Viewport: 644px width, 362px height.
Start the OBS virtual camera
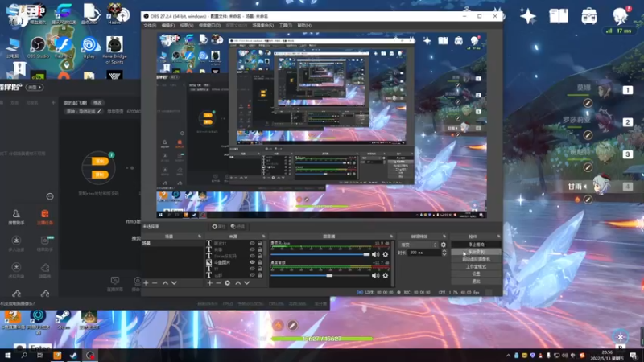pyautogui.click(x=476, y=259)
